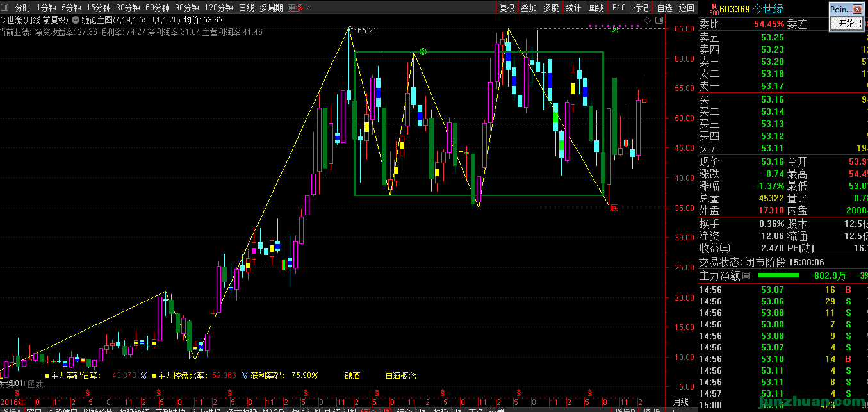
Task: Click the 2016年 date label on the time axis
Action: pos(13,401)
